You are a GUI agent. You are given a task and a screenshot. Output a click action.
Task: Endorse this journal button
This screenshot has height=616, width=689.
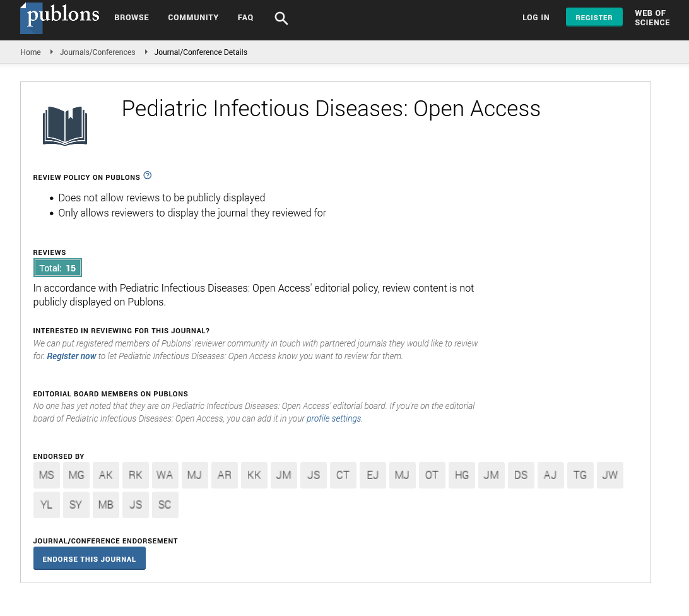click(89, 559)
